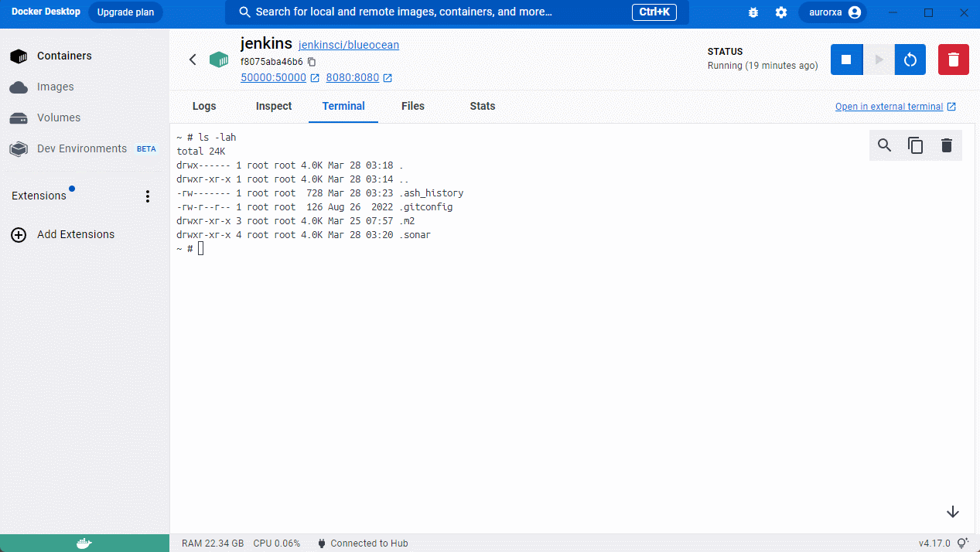
Task: Click the v4.17.0 version label
Action: (x=934, y=543)
